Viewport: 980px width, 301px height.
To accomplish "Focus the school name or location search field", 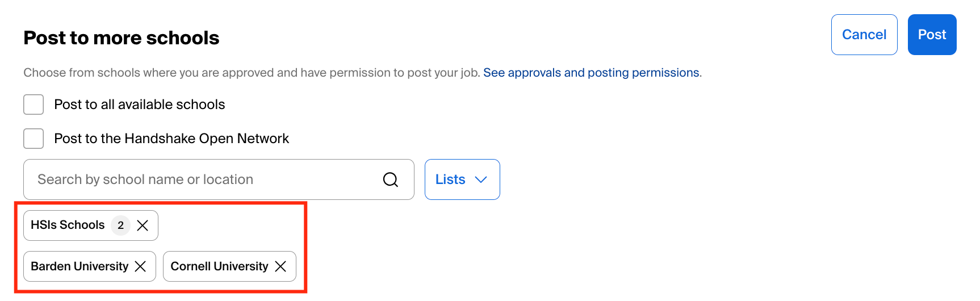I will click(219, 179).
